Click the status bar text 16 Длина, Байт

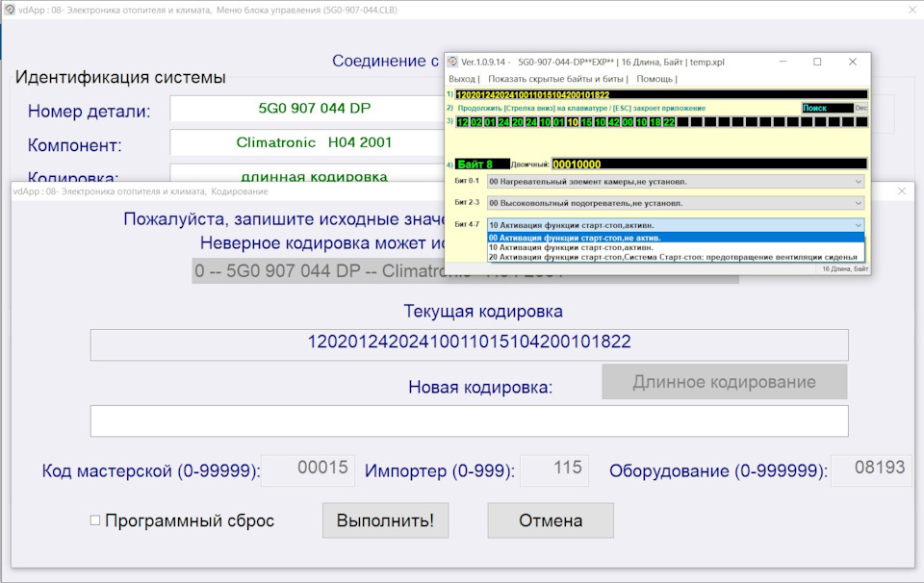tap(845, 269)
